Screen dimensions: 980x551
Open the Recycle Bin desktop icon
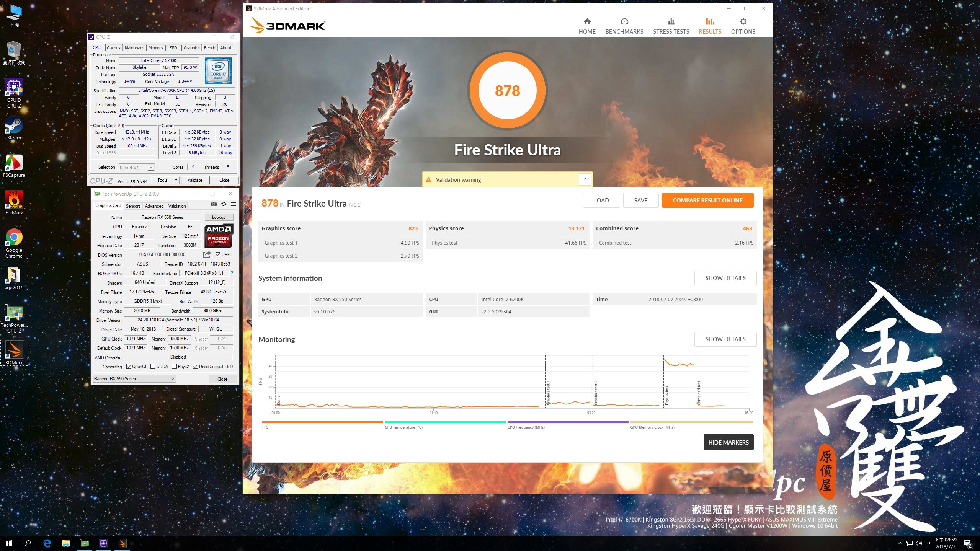tap(14, 53)
